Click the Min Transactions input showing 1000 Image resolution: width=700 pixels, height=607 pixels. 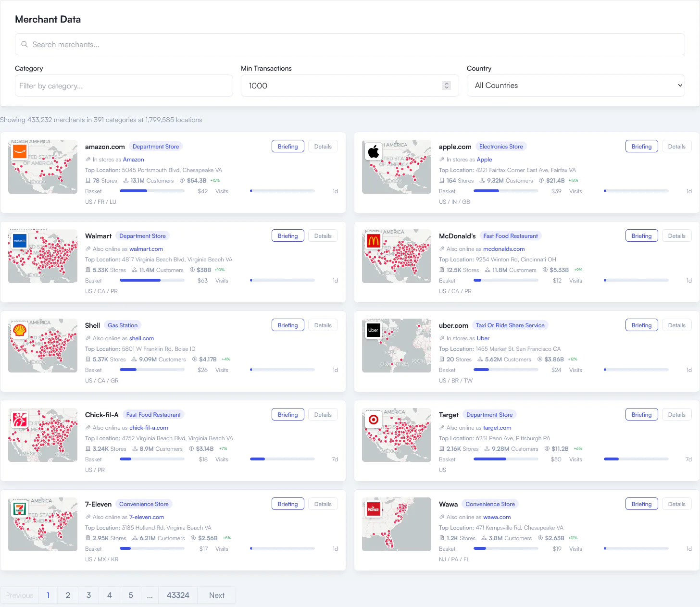[350, 86]
